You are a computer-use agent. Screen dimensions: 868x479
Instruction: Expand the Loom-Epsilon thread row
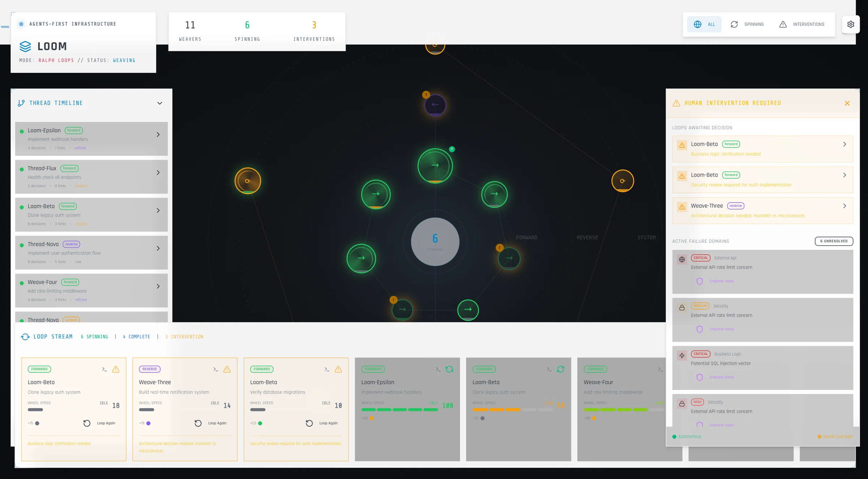click(x=158, y=135)
